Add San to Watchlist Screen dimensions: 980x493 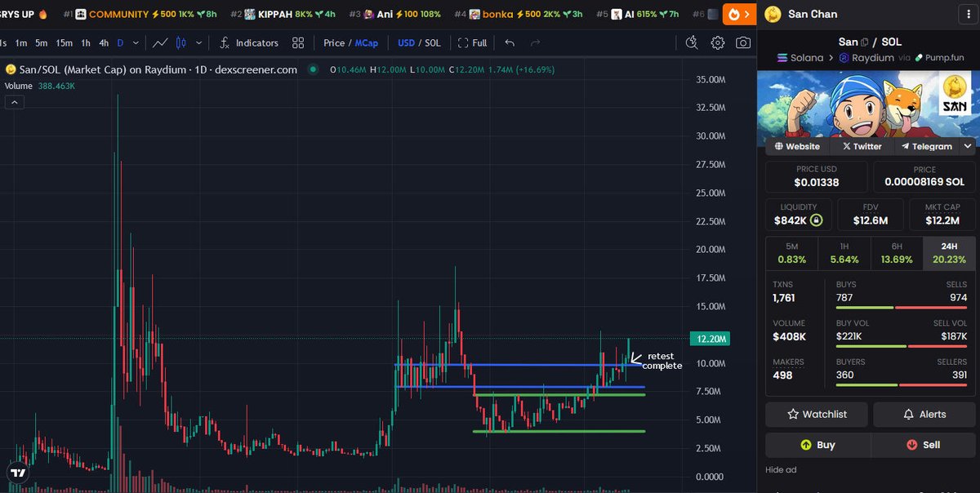click(x=817, y=414)
